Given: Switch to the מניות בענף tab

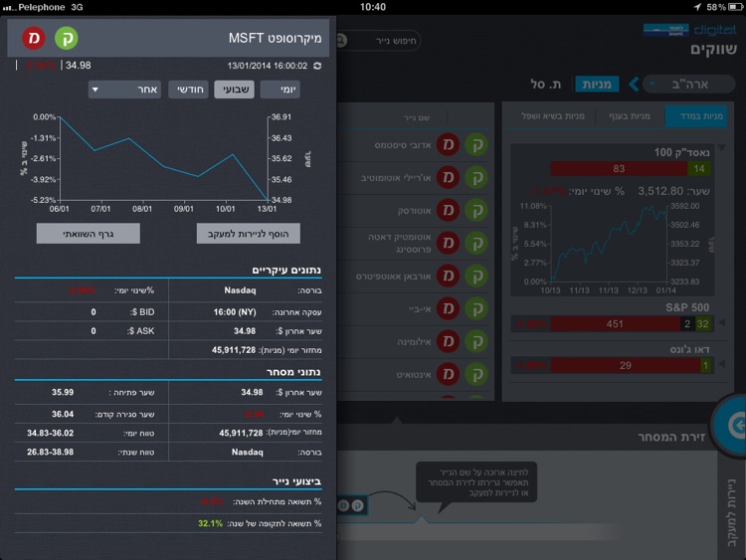Looking at the screenshot, I should 630,116.
